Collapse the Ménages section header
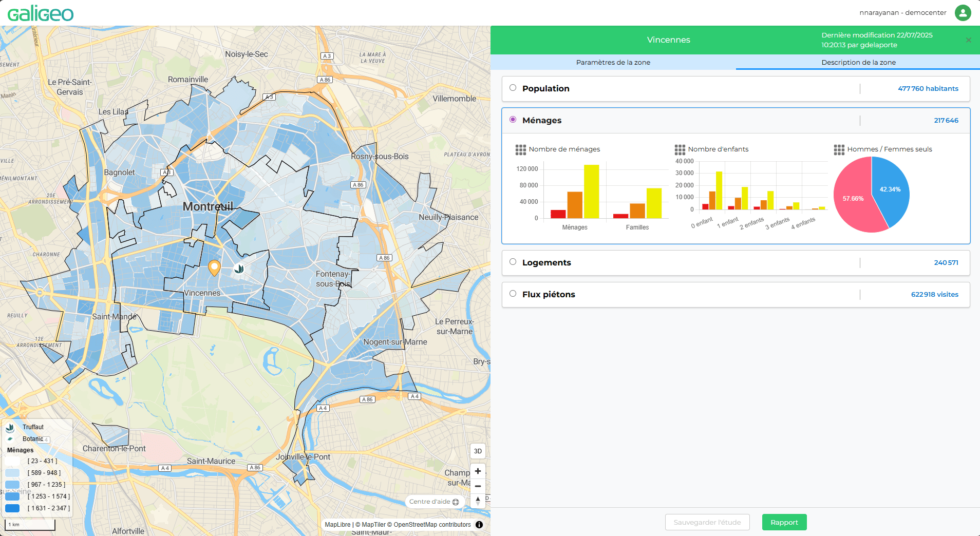 (x=542, y=120)
